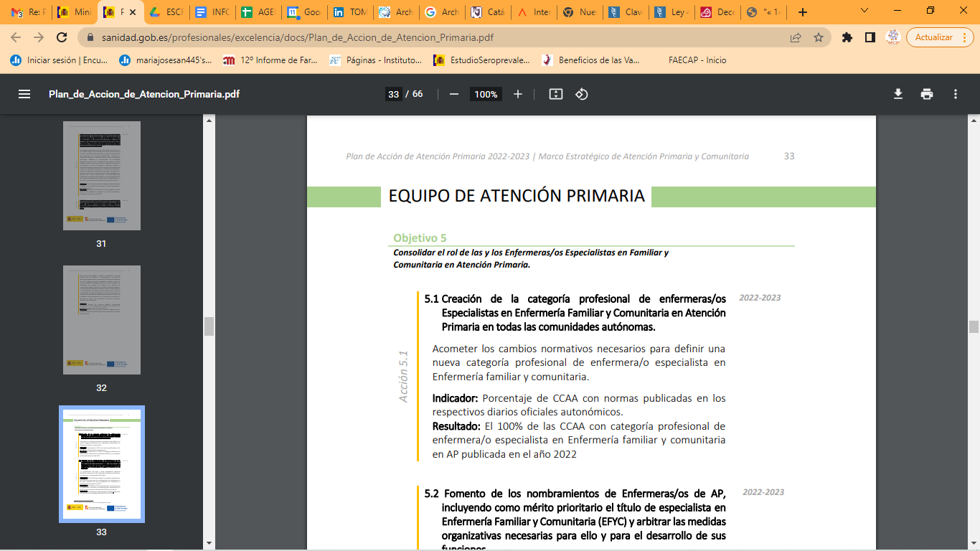Click the page number field showing 33
980x551 pixels.
pyautogui.click(x=393, y=94)
